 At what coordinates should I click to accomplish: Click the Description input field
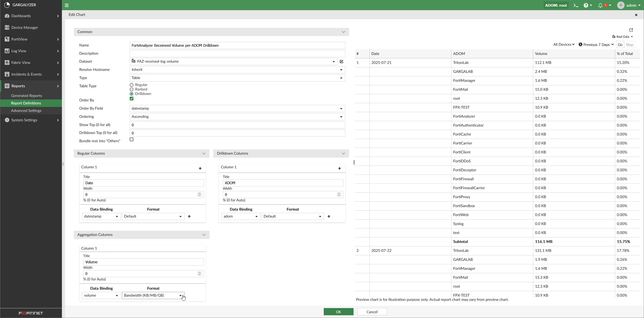point(238,53)
